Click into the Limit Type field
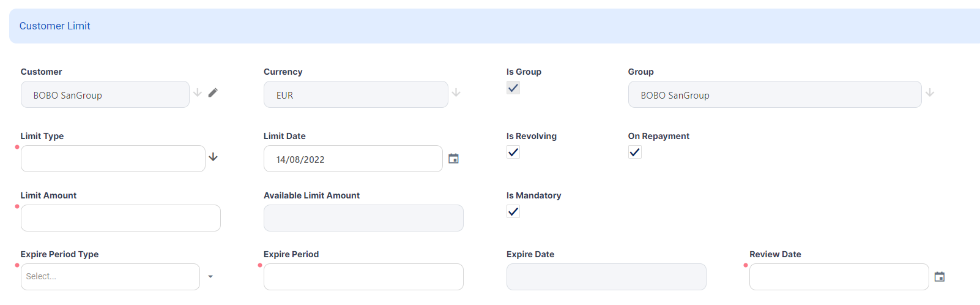This screenshot has width=980, height=305. pos(113,159)
